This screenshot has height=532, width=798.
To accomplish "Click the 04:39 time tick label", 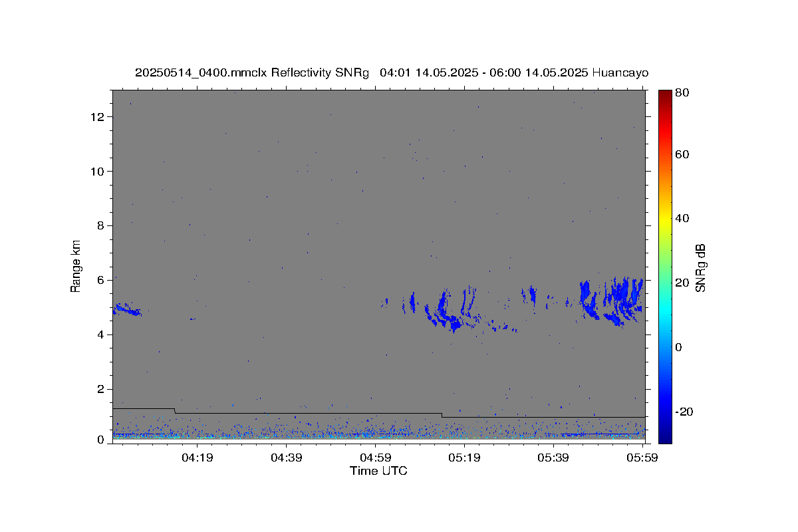I will point(287,458).
